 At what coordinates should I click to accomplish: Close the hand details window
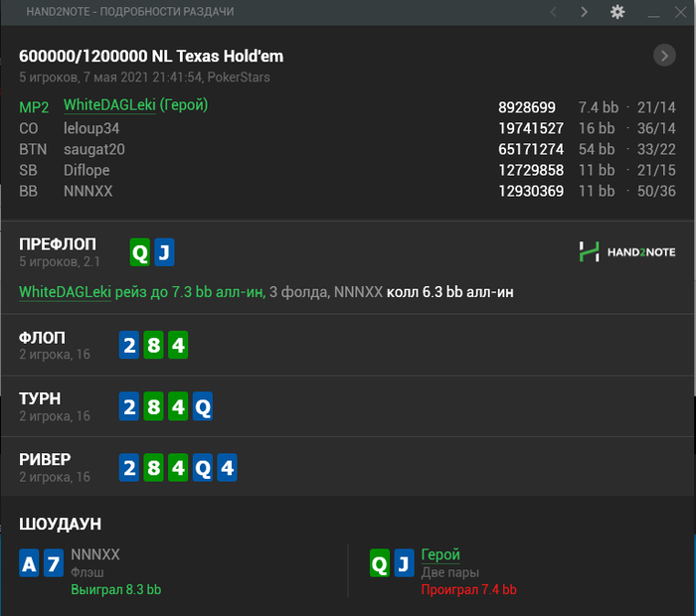point(680,12)
